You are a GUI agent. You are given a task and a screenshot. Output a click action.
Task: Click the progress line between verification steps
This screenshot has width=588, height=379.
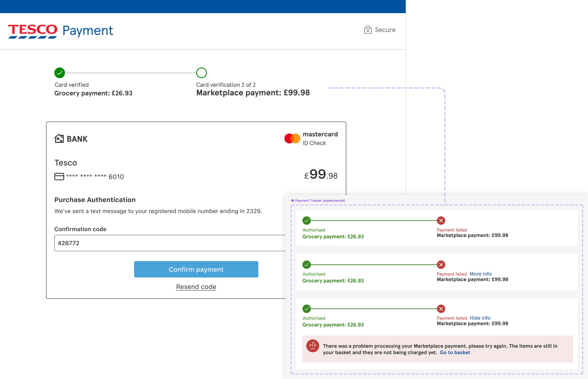130,73
